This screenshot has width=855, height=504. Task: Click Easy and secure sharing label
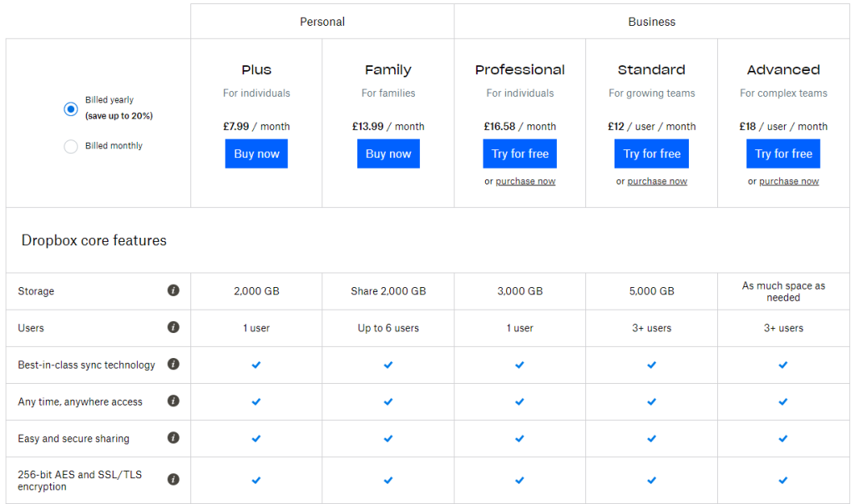coord(73,439)
